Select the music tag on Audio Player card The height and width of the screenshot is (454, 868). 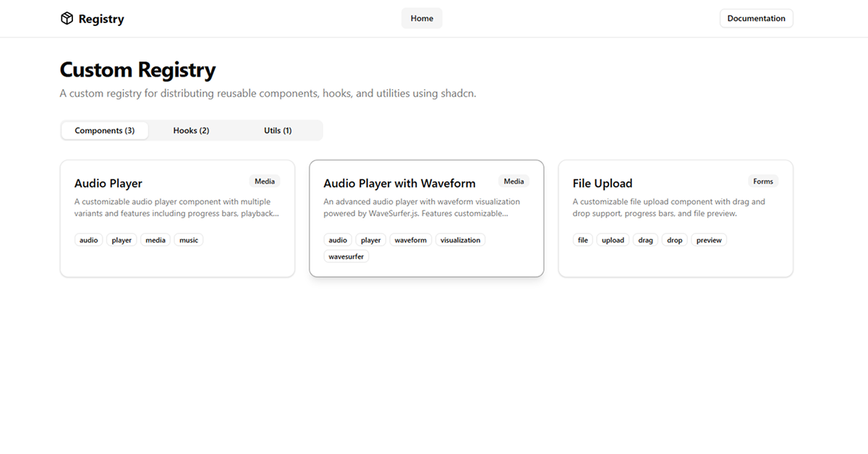pos(188,239)
